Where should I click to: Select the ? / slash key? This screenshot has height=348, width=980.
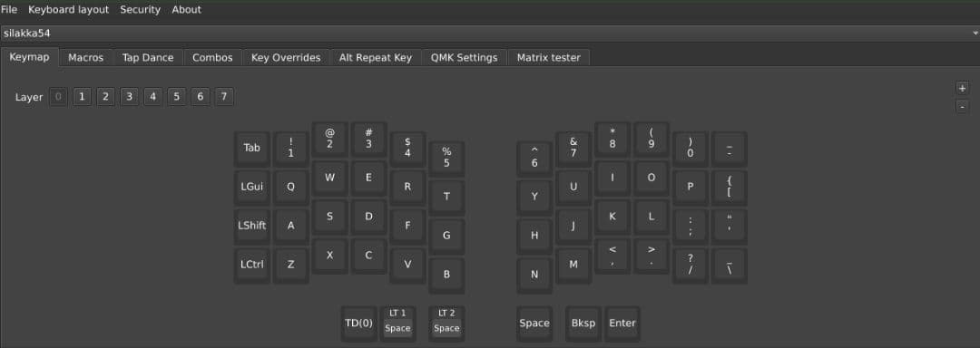690,265
